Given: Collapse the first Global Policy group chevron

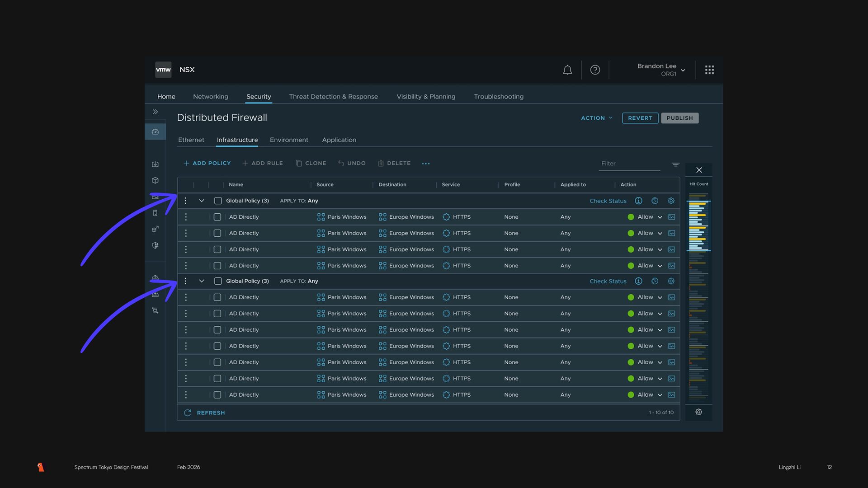Looking at the screenshot, I should (202, 201).
